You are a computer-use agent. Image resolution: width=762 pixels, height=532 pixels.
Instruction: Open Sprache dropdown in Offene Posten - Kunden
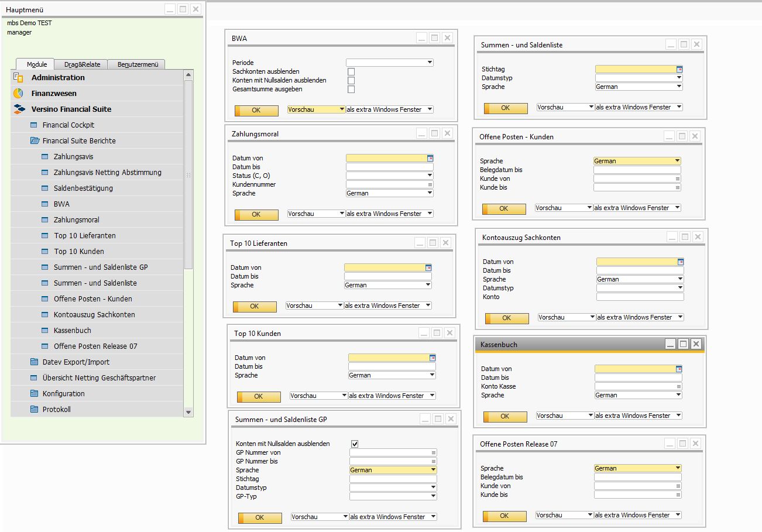[x=637, y=161]
